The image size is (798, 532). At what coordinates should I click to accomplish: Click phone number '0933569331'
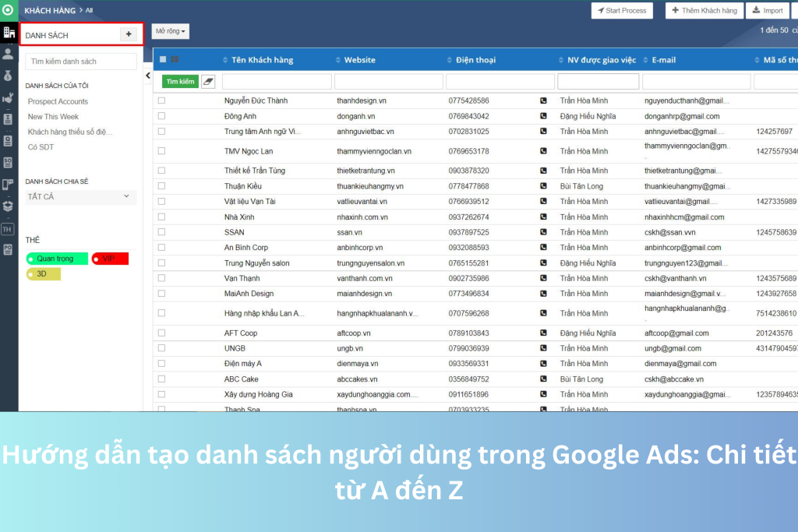tap(468, 364)
